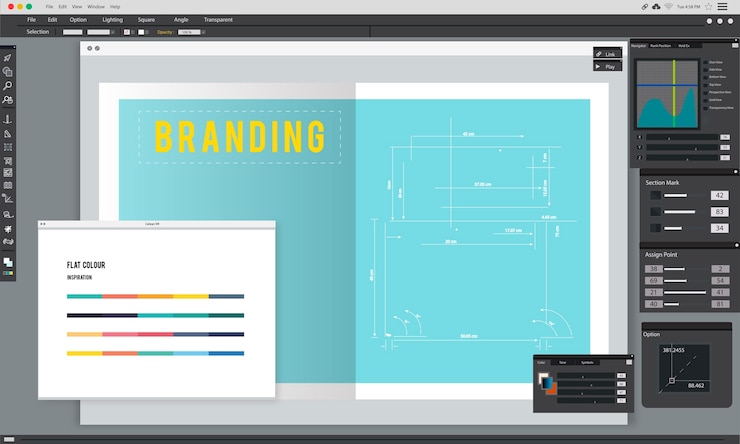This screenshot has width=740, height=444.
Task: Click the Play button
Action: pos(607,67)
